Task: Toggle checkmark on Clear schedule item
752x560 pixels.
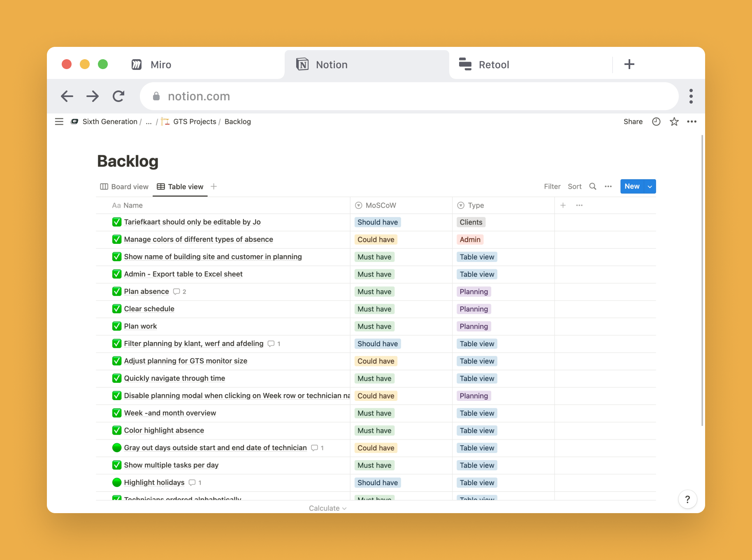Action: coord(117,309)
